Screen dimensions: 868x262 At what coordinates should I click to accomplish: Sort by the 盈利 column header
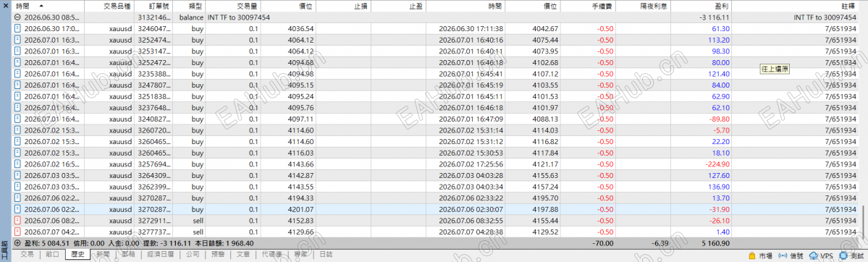pyautogui.click(x=701, y=6)
